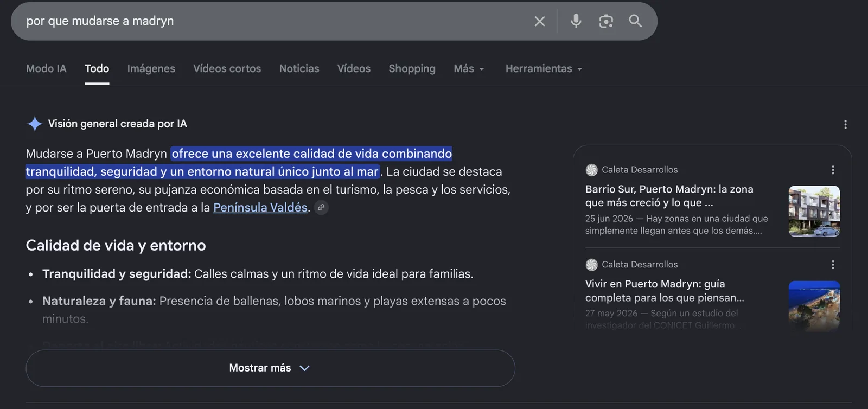Open Google Lens image search icon
The width and height of the screenshot is (868, 409).
pyautogui.click(x=606, y=21)
